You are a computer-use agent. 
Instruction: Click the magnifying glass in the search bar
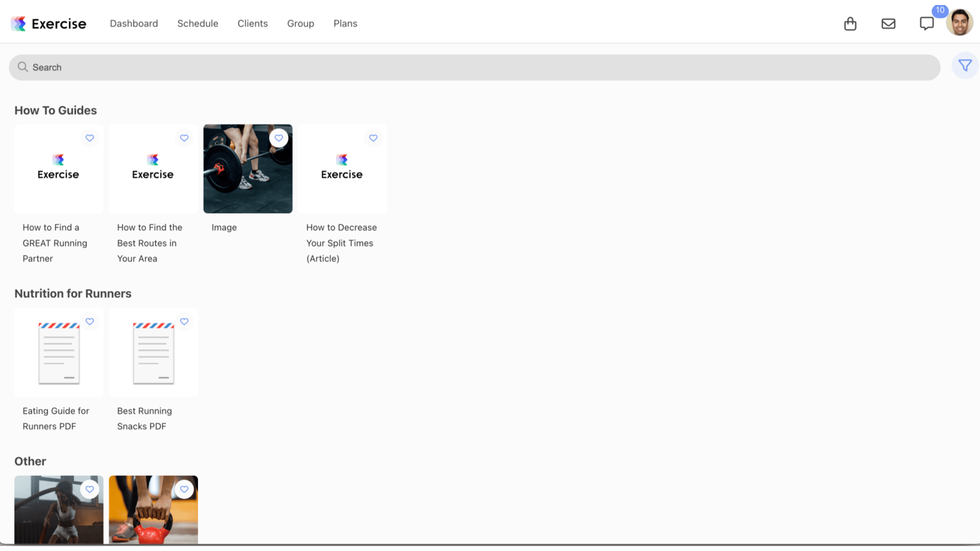24,67
